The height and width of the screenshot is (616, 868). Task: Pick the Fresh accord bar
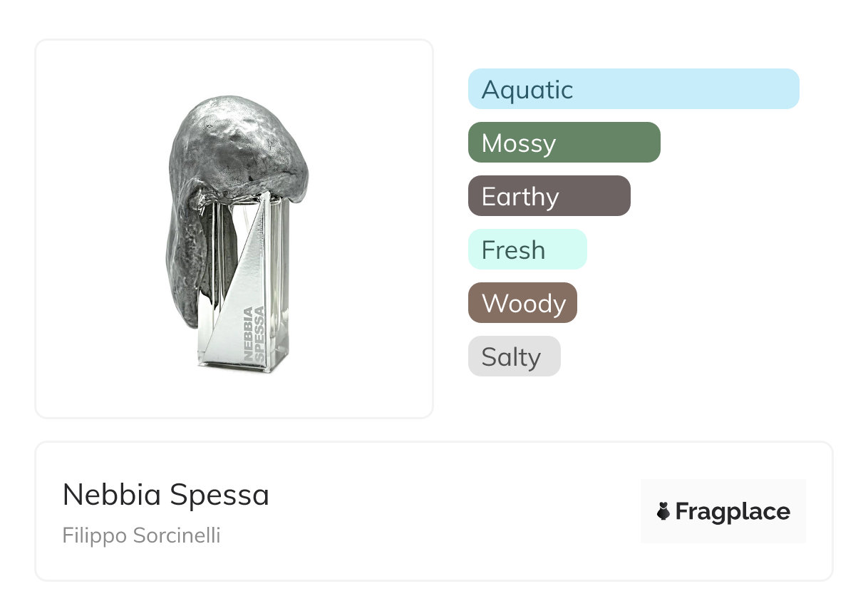[x=527, y=250]
